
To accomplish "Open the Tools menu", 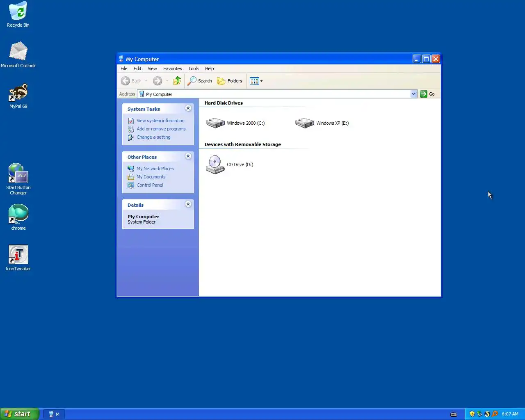I will [x=194, y=68].
